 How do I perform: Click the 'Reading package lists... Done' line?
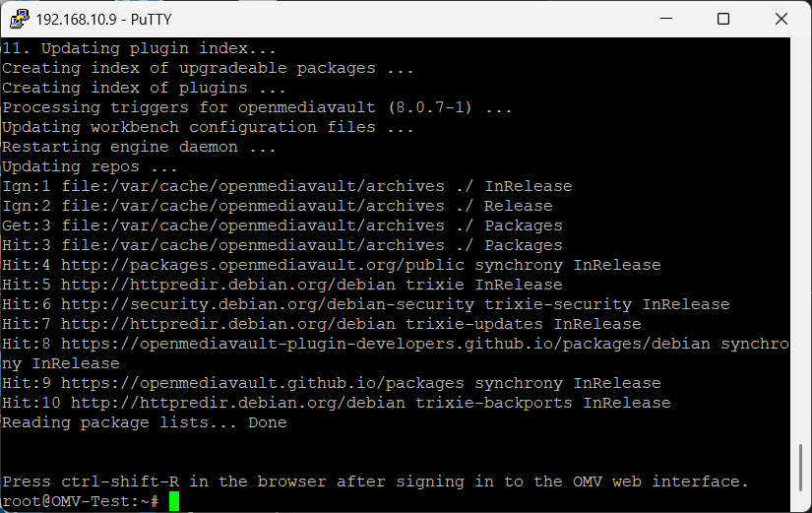[145, 422]
